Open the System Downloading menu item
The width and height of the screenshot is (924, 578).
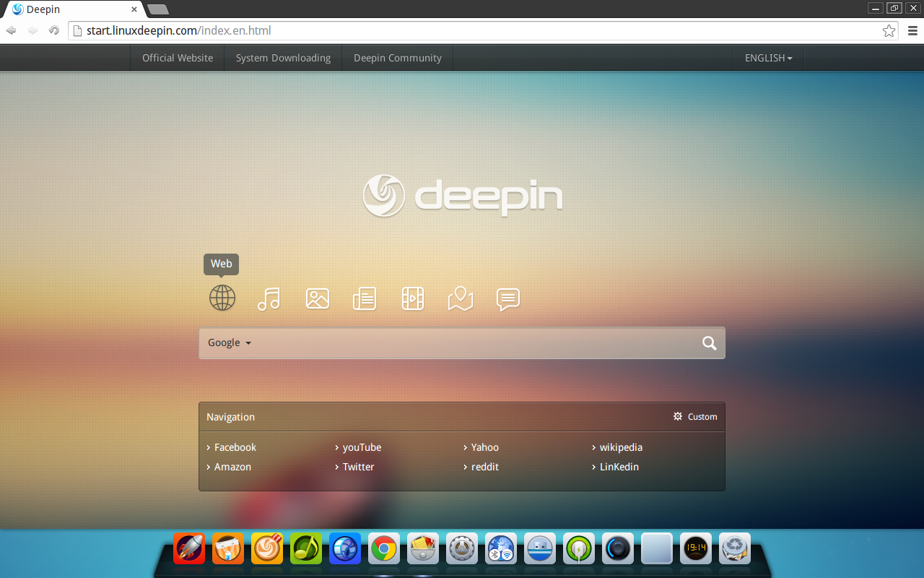(283, 58)
